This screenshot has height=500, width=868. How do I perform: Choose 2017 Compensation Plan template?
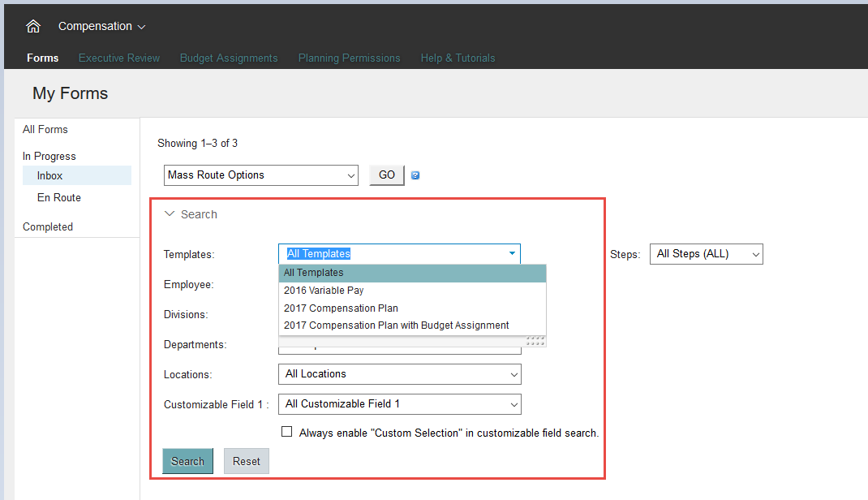[x=412, y=308]
